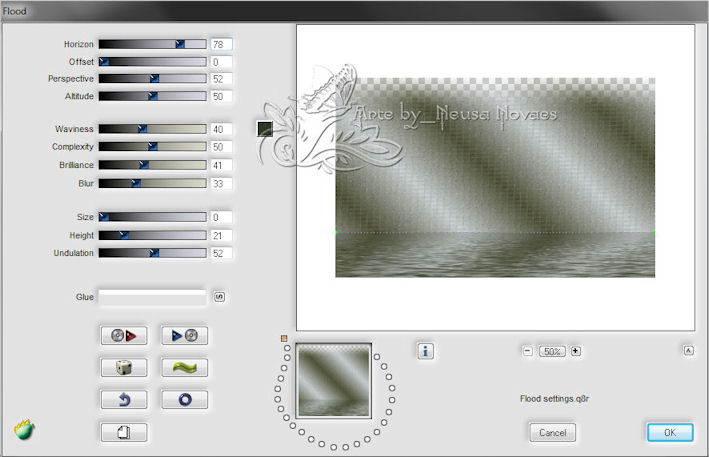Viewport: 709px width, 457px height.
Task: Click the flood horizon line in the large preview
Action: [495, 232]
